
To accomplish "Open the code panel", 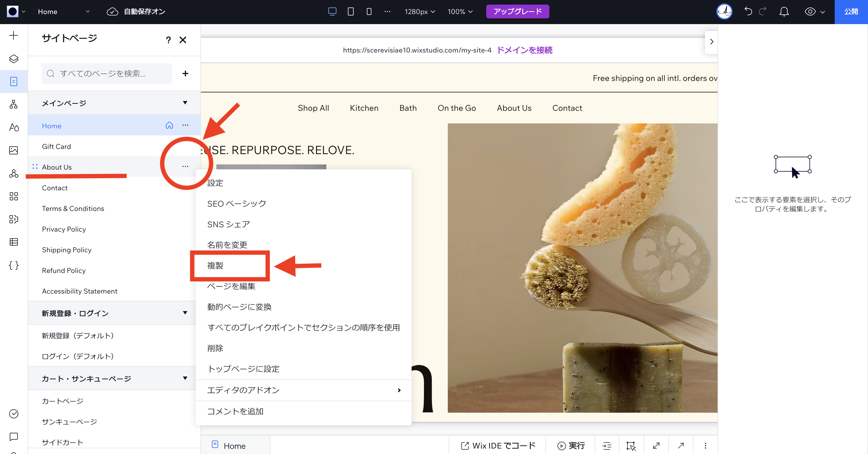I will pyautogui.click(x=13, y=265).
